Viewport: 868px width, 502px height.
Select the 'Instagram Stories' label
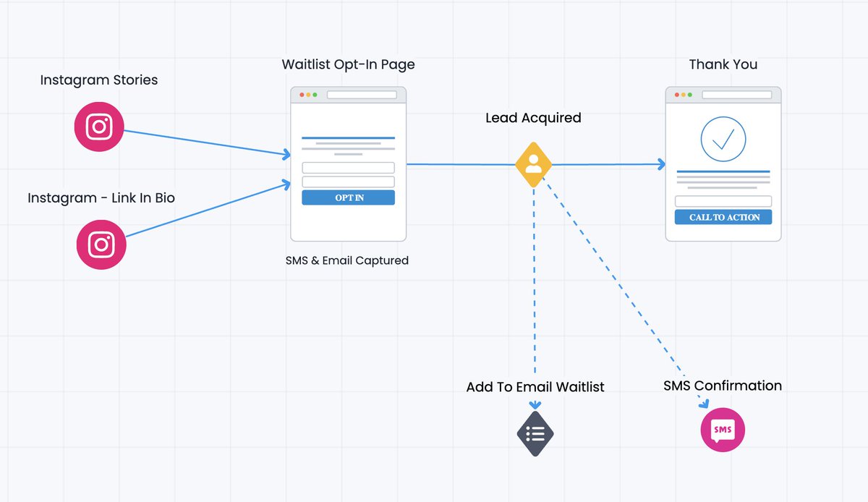coord(99,80)
